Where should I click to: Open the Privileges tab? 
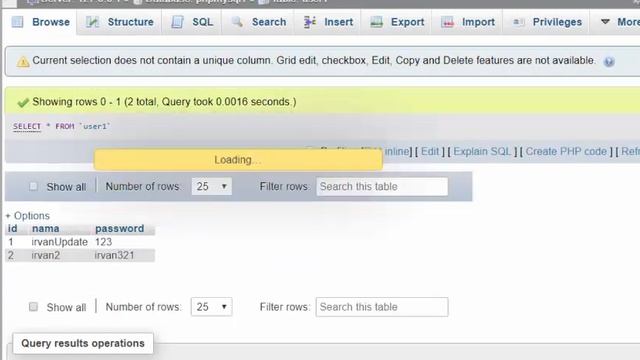(x=547, y=22)
